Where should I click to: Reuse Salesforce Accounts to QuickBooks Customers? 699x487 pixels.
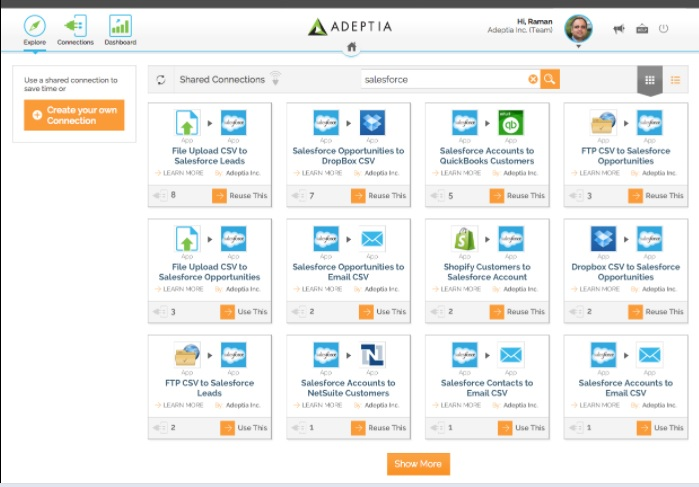[517, 195]
